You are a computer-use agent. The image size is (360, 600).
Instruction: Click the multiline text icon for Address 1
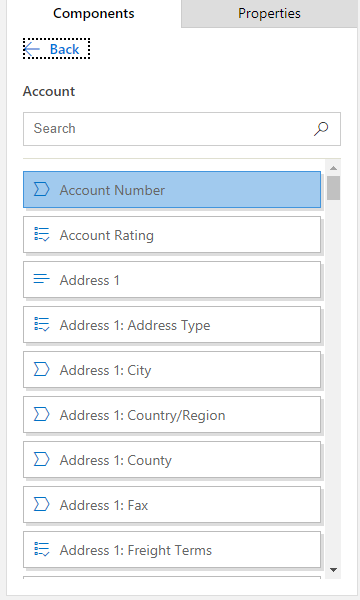pyautogui.click(x=41, y=279)
